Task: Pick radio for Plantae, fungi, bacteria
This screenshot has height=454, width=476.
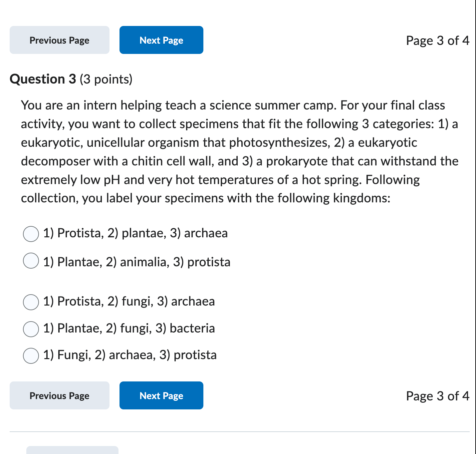Action: 31,329
